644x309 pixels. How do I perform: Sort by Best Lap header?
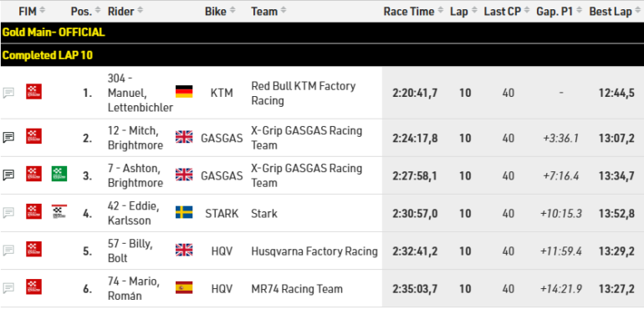pyautogui.click(x=615, y=11)
